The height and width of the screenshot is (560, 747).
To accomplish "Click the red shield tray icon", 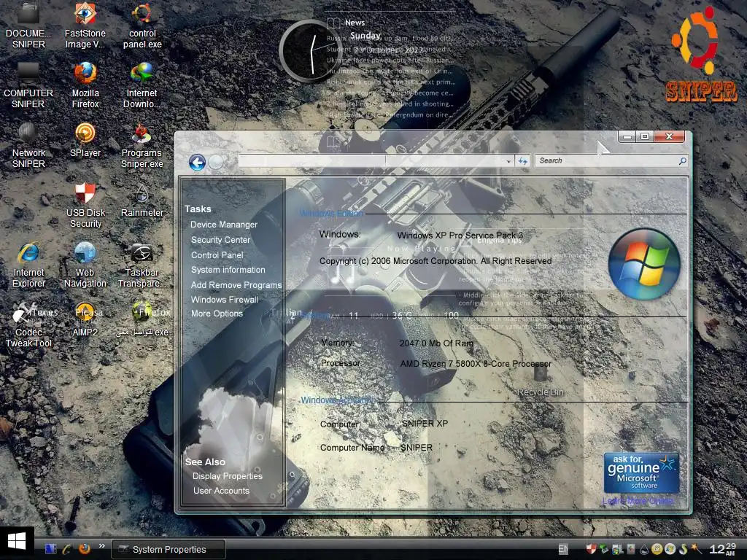I will click(591, 549).
